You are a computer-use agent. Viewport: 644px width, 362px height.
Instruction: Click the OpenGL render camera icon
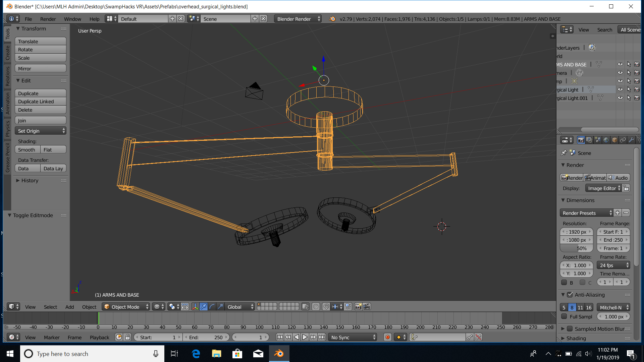click(x=358, y=307)
